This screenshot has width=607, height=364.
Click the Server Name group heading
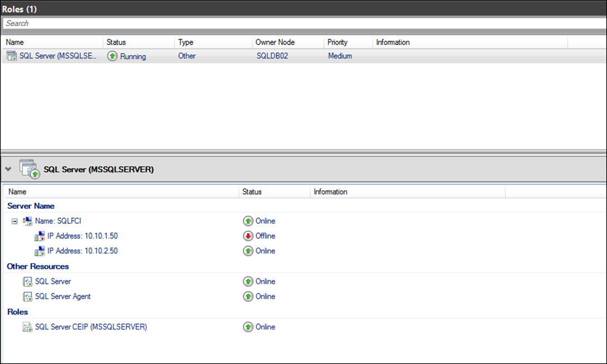(31, 206)
